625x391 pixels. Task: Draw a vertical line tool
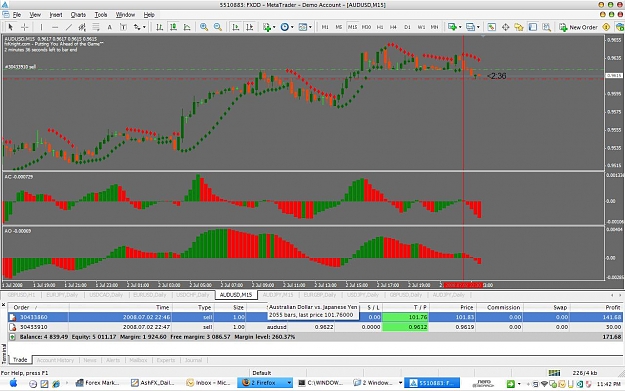click(41, 27)
